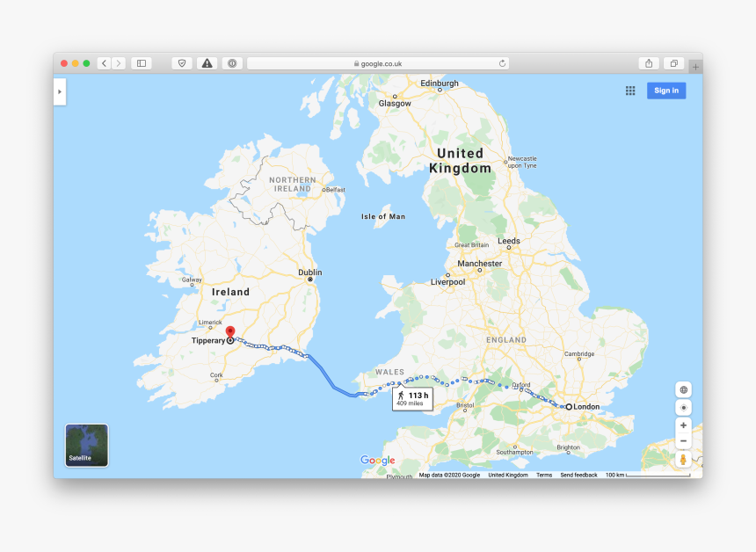Click the Dublin city label
This screenshot has width=756, height=552.
[x=310, y=272]
